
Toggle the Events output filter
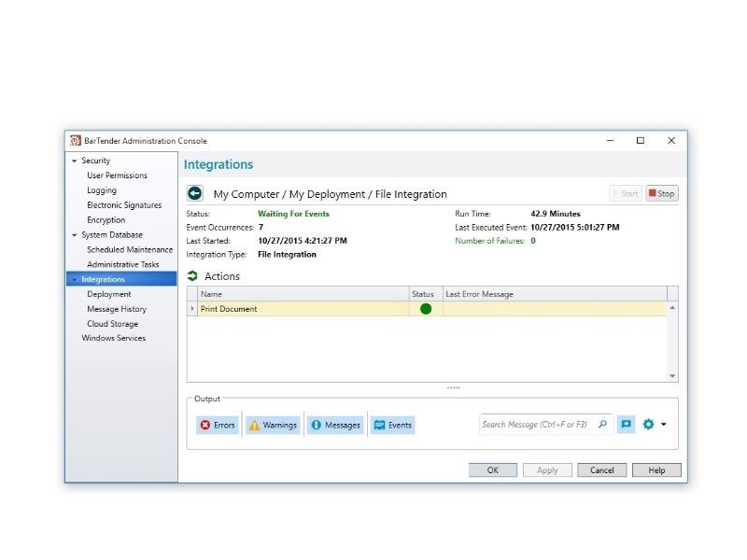(393, 425)
